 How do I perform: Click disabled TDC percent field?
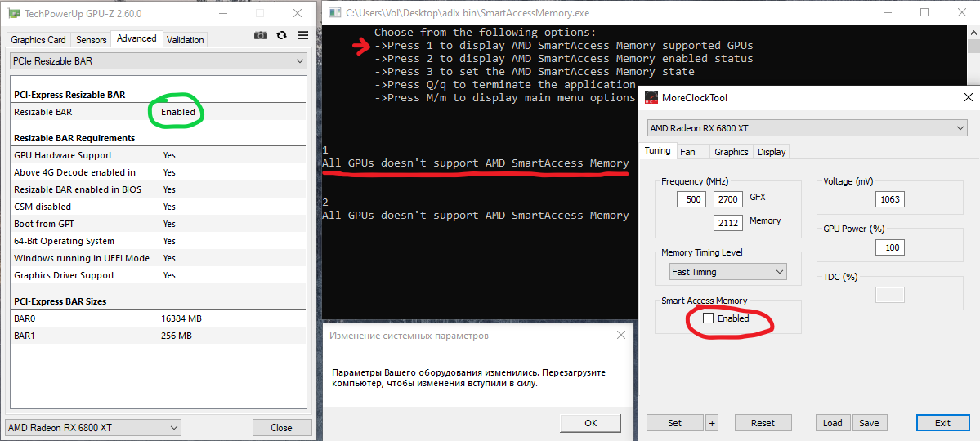[890, 296]
